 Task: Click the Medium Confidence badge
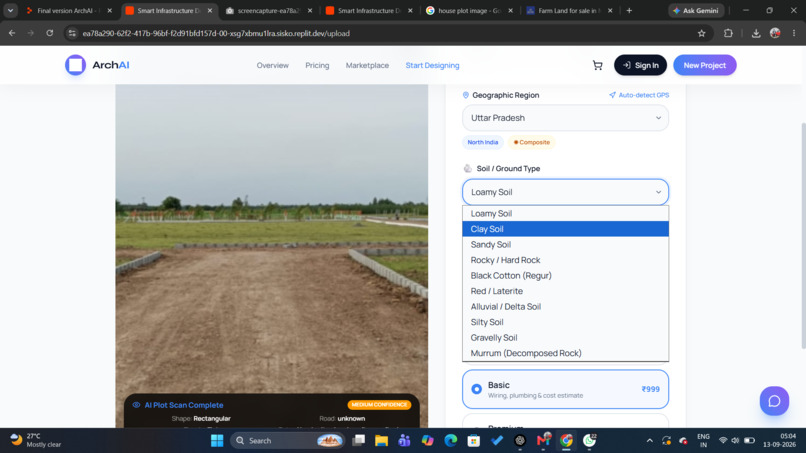pos(379,405)
